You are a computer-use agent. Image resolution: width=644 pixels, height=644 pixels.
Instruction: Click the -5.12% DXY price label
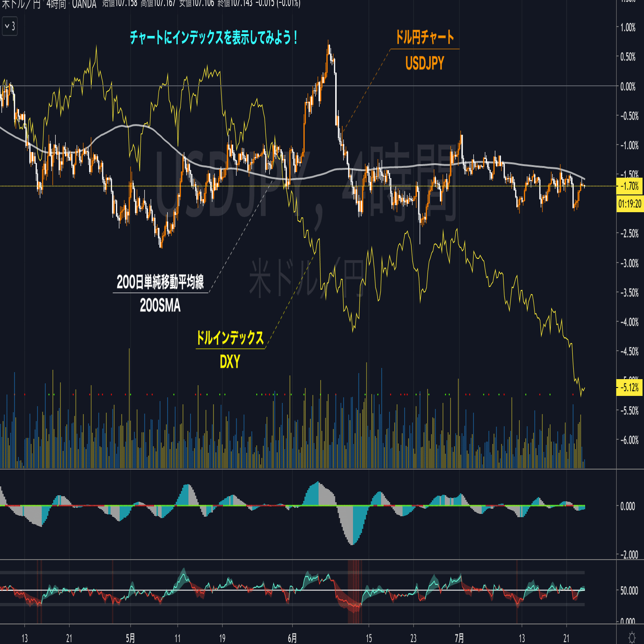pyautogui.click(x=630, y=388)
